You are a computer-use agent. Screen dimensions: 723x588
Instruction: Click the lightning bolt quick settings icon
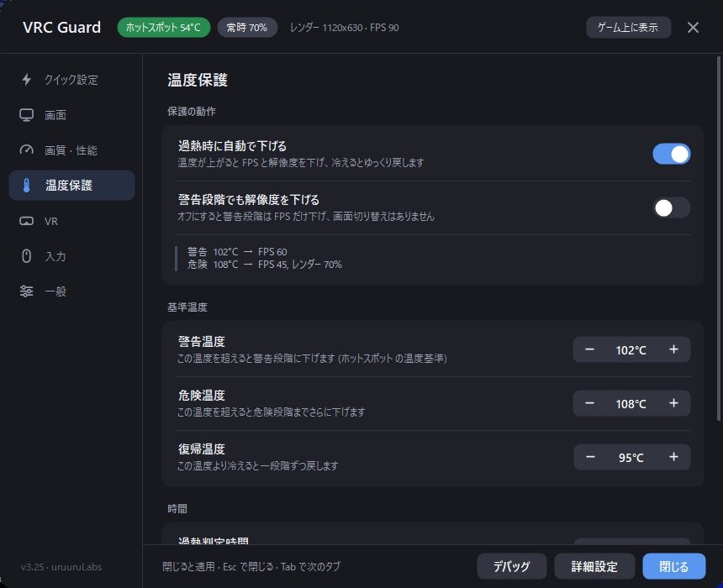(x=27, y=79)
